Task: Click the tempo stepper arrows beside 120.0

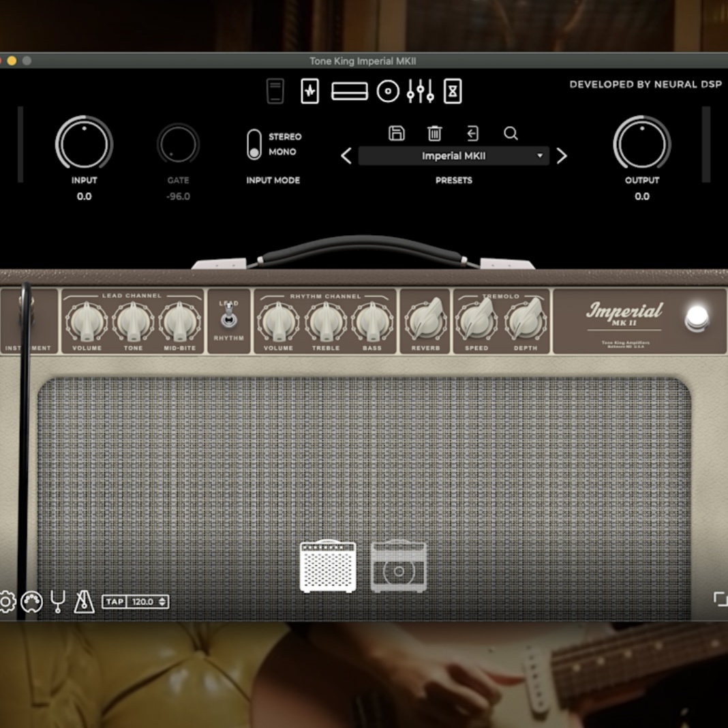Action: pyautogui.click(x=162, y=602)
